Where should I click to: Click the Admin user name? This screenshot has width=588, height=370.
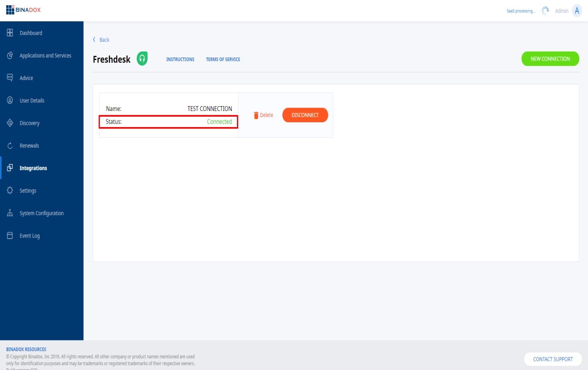coord(561,11)
